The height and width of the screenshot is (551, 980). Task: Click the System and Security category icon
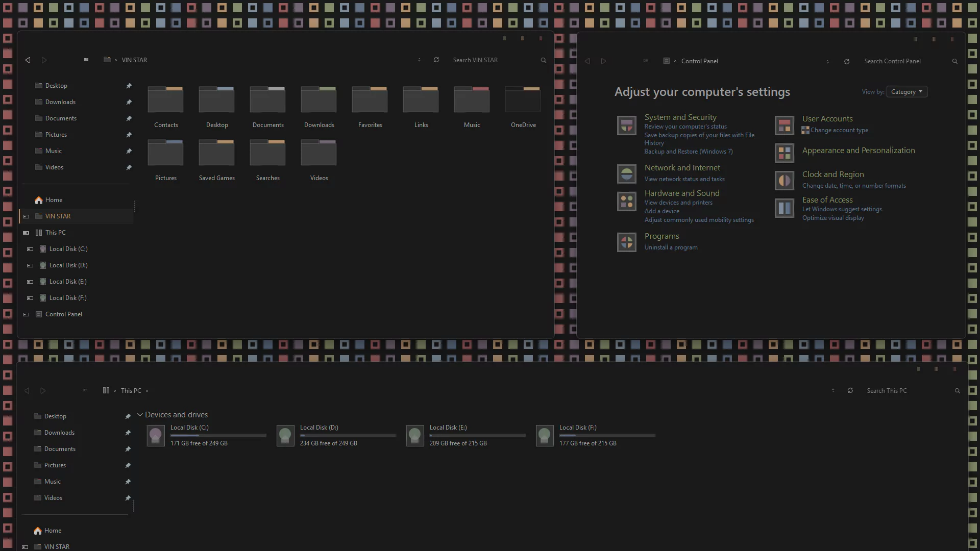coord(626,125)
